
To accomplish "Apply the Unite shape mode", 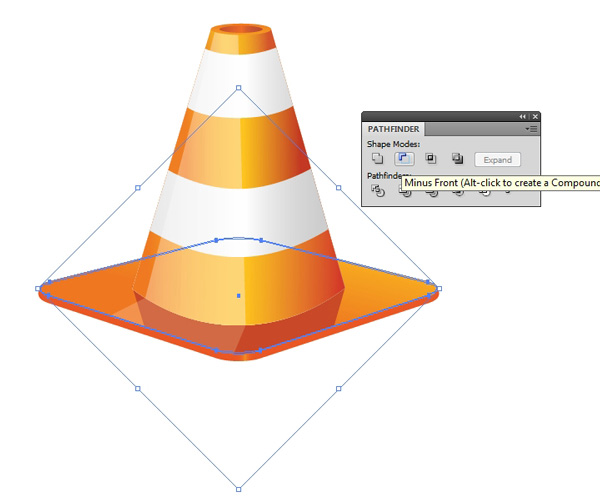I will coord(377,158).
